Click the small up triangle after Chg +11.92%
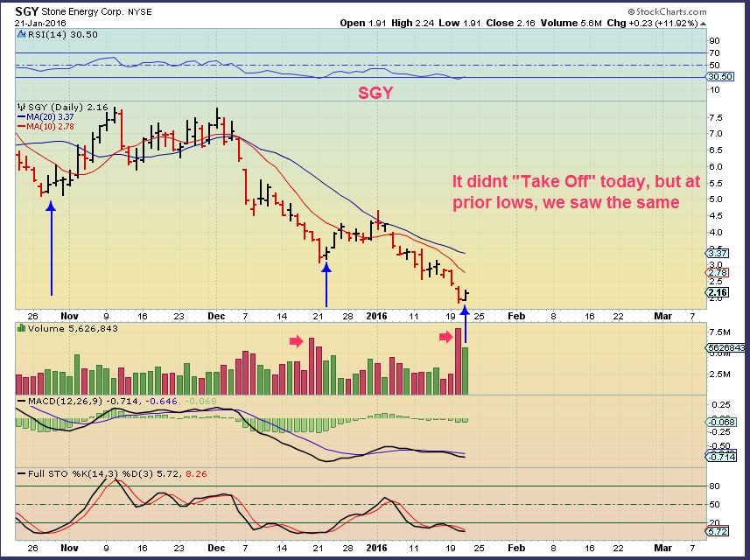Screen dimensions: 750x560 tap(703, 24)
